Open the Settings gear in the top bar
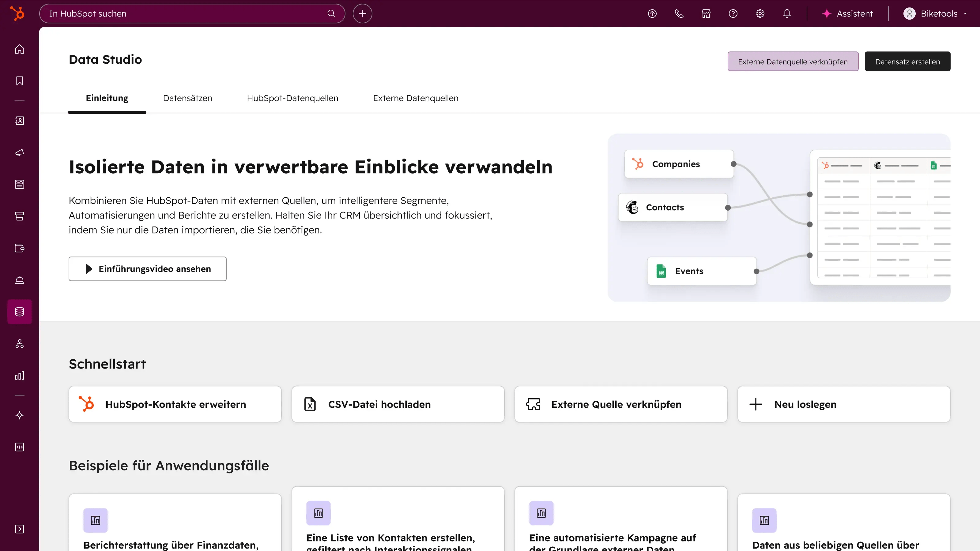Image resolution: width=980 pixels, height=551 pixels. click(760, 13)
